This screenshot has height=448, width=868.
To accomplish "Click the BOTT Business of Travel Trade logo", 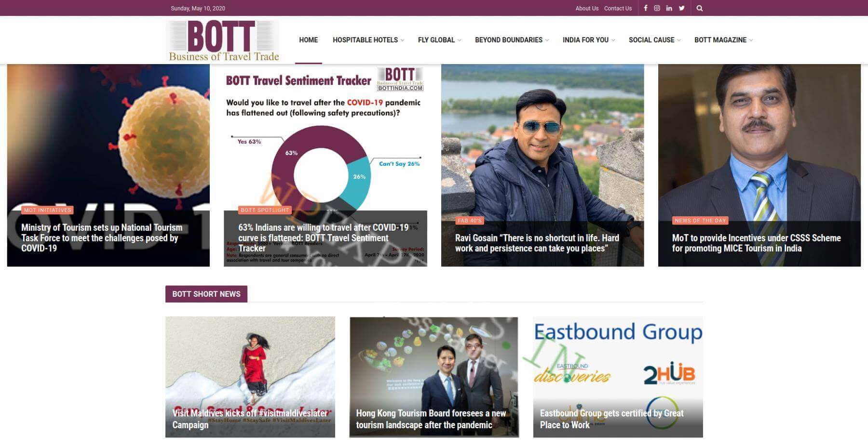I will coord(223,41).
